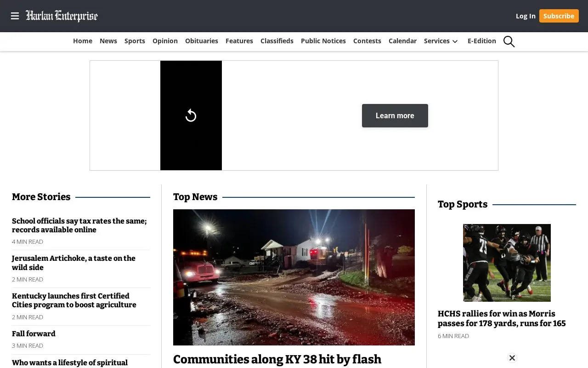Open the Opinion section

(165, 41)
